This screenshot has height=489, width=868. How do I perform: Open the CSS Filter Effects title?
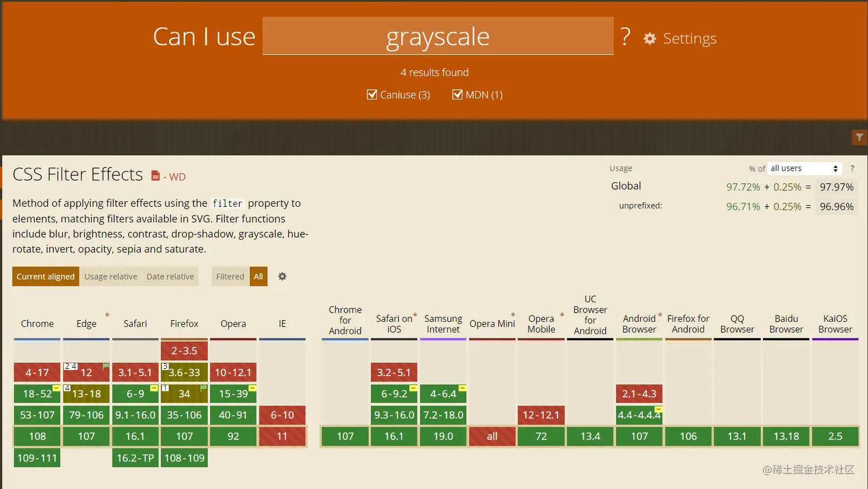[77, 174]
